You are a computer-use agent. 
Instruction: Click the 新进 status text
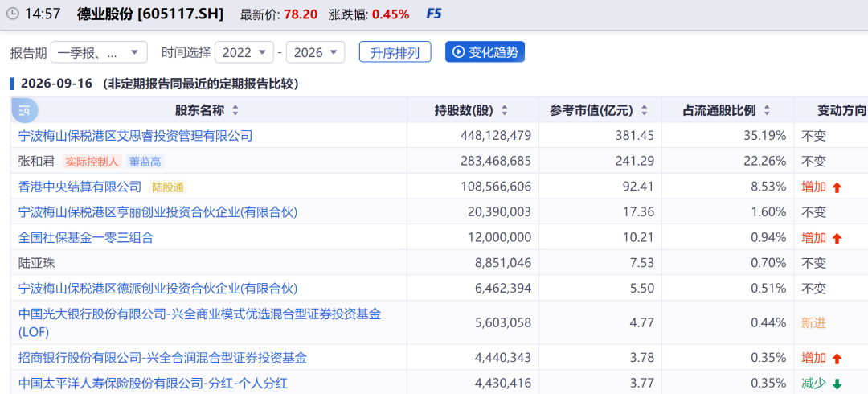click(813, 322)
